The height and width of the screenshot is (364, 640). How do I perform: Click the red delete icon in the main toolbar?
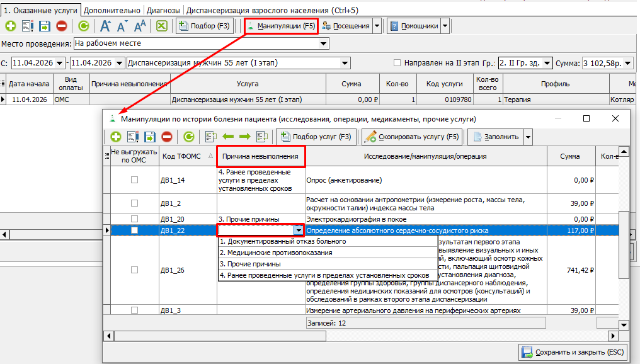click(61, 26)
